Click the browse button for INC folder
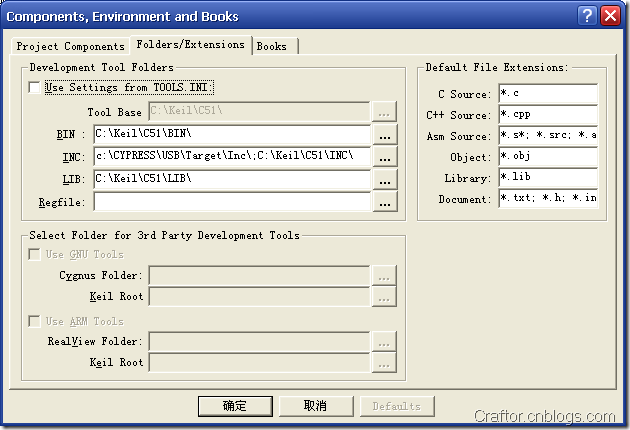The image size is (630, 430). (x=385, y=156)
